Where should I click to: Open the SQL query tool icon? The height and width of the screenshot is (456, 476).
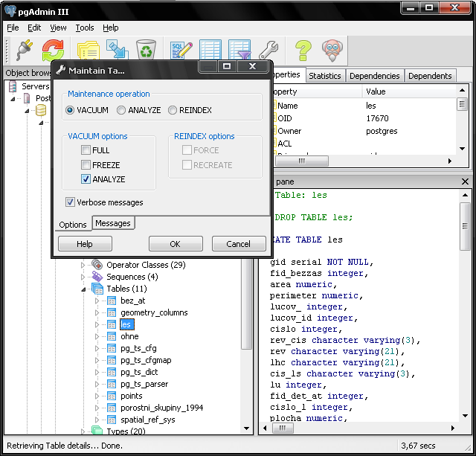[181, 50]
